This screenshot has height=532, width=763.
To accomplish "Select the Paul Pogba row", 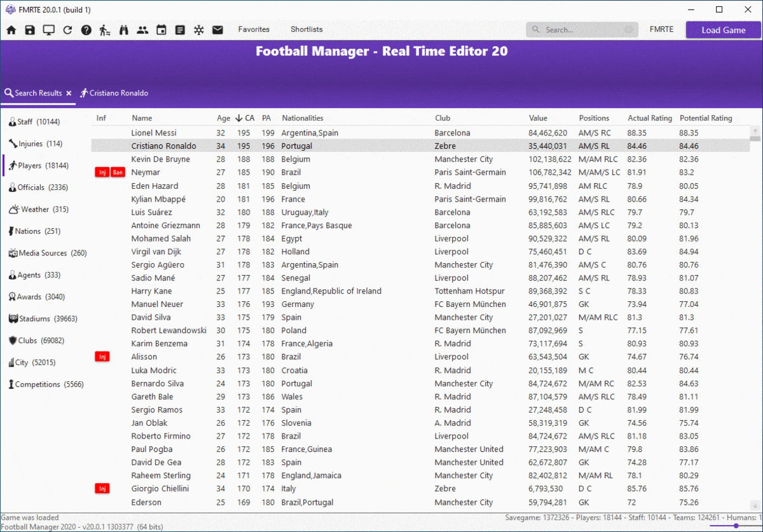I will click(420, 449).
